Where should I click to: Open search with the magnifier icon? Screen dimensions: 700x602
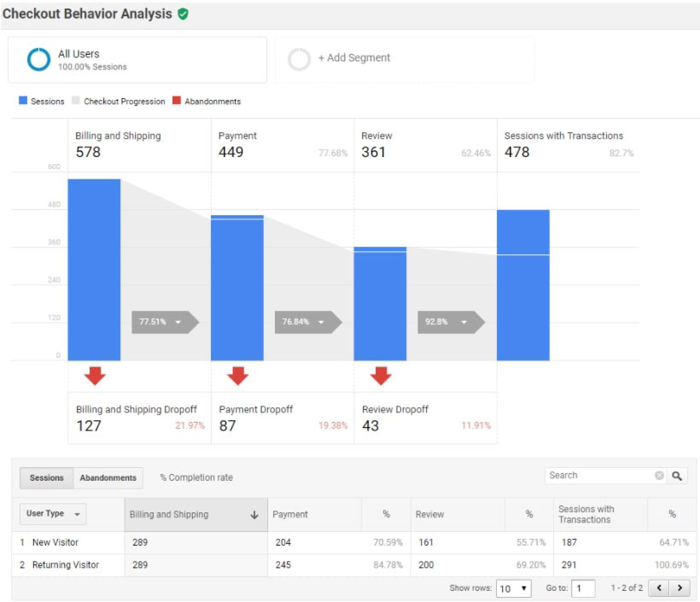pyautogui.click(x=678, y=475)
